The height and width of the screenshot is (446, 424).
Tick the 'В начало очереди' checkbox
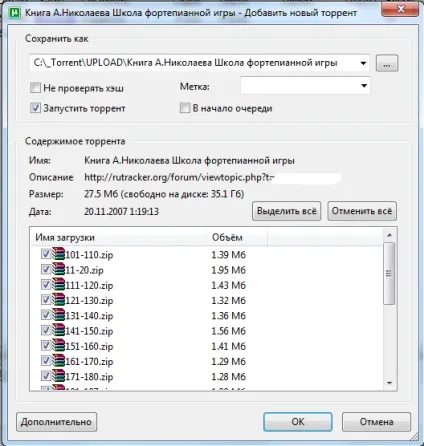185,108
